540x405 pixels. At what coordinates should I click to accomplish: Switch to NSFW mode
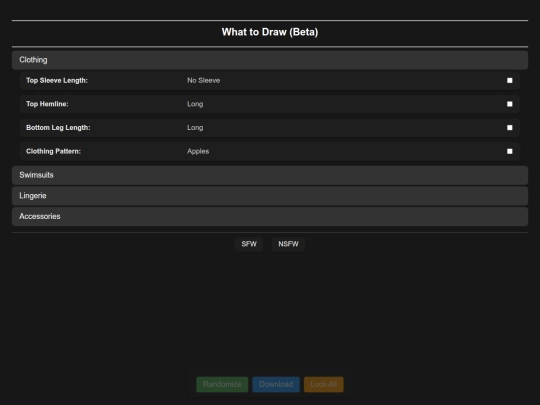tap(288, 244)
